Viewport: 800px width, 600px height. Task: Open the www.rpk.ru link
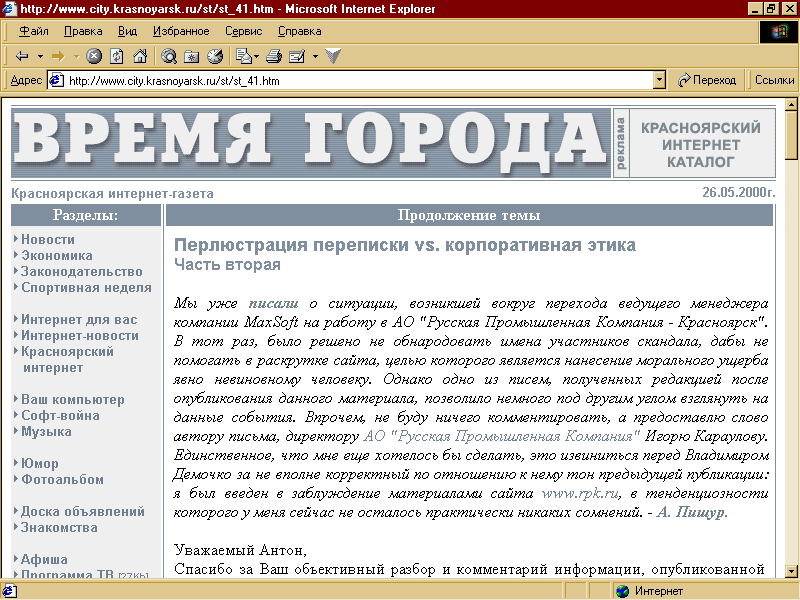580,493
